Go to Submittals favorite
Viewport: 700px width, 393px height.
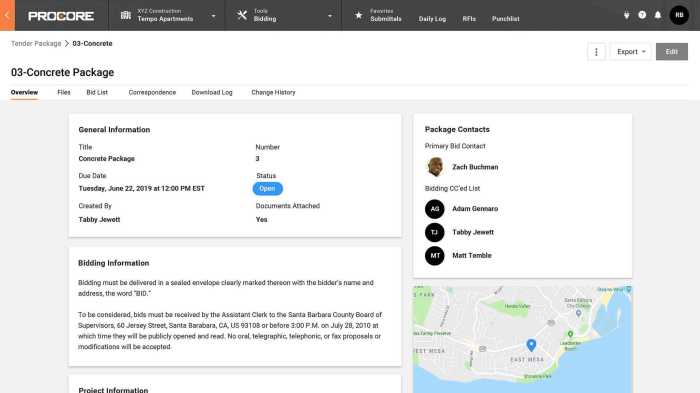coord(386,19)
